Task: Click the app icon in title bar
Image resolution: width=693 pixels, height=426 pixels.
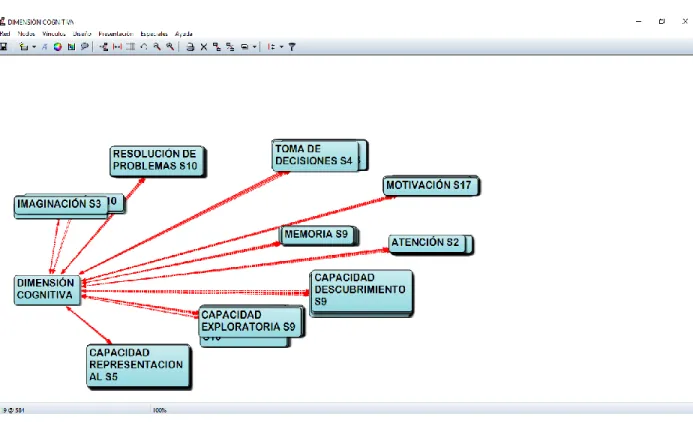Action: pyautogui.click(x=3, y=21)
